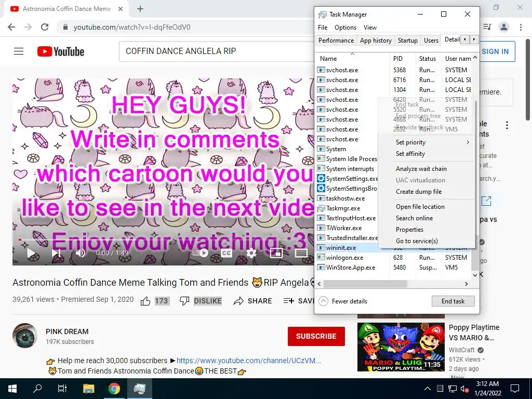Open Chrome profile avatar icon
Viewport: 532px width, 399px height.
[504, 27]
